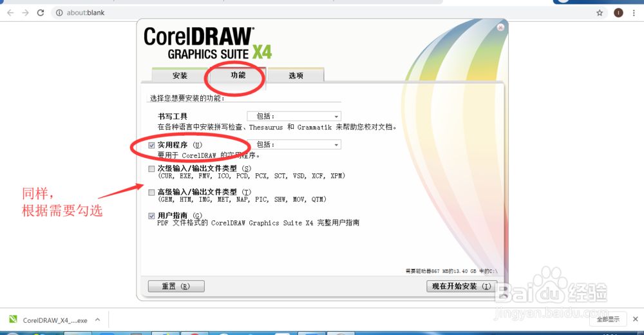The height and width of the screenshot is (335, 644).
Task: Click the disk space required status text
Action: (x=451, y=271)
